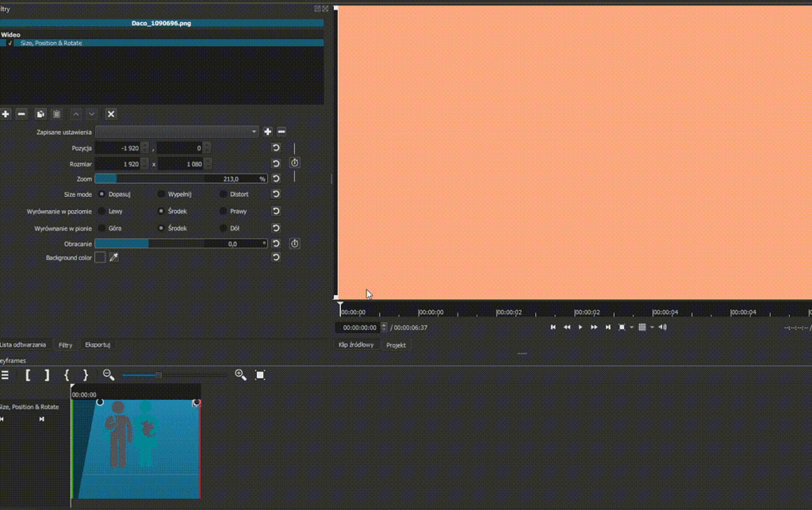Open the Projekt tab
This screenshot has width=812, height=510.
pyautogui.click(x=396, y=345)
